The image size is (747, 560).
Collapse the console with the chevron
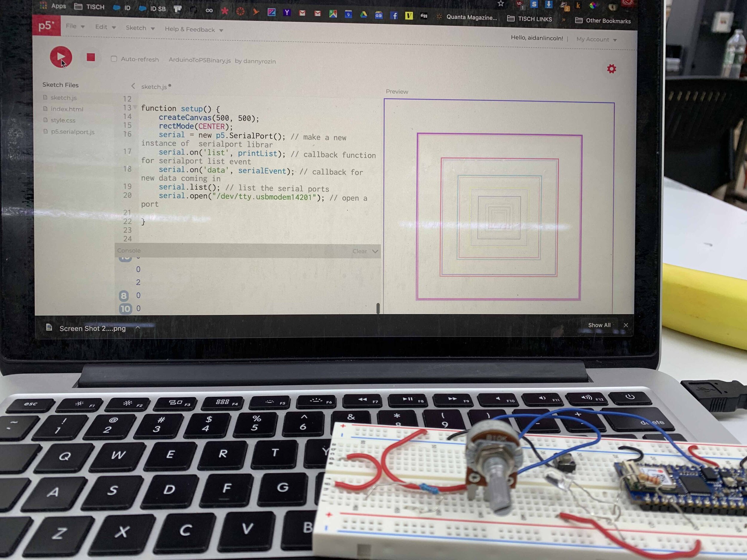pyautogui.click(x=375, y=251)
